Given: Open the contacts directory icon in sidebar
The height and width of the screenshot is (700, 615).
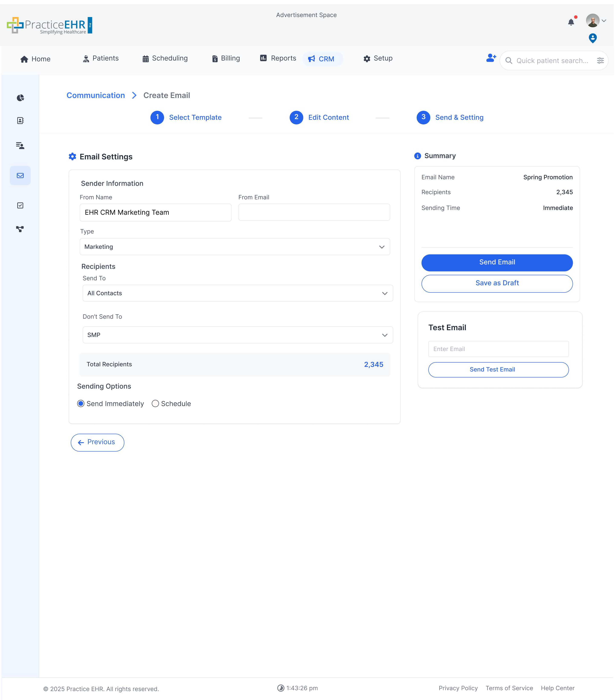Looking at the screenshot, I should click(20, 120).
